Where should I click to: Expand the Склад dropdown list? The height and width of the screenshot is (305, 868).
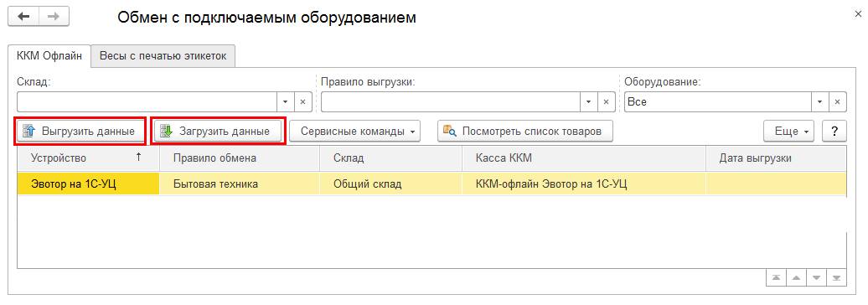point(285,102)
